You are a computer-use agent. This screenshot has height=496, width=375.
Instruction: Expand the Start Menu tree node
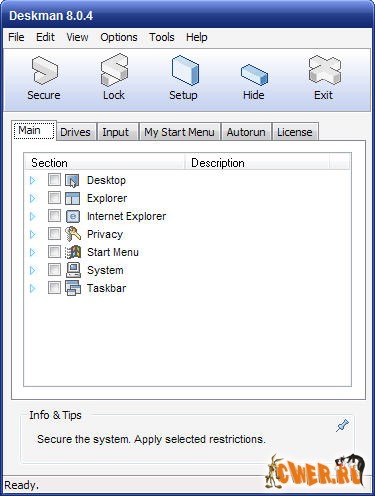32,252
